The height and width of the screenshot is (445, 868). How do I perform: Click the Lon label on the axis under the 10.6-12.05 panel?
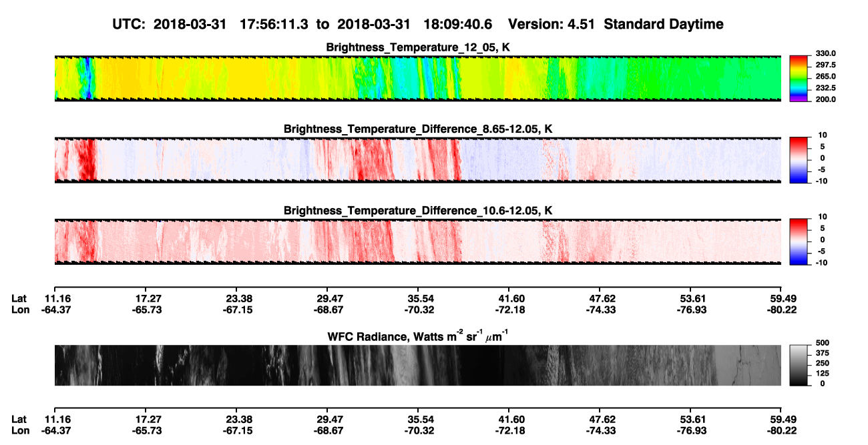point(20,310)
